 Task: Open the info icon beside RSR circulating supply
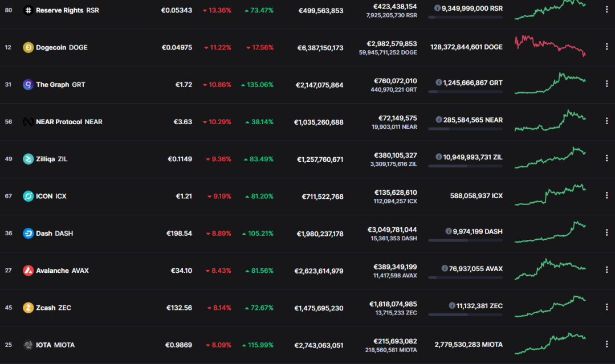[437, 8]
